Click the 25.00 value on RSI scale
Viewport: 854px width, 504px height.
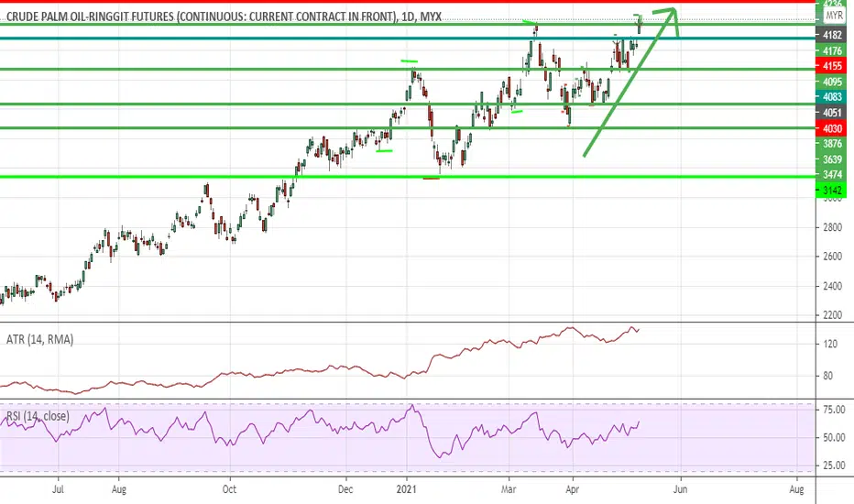coord(834,466)
